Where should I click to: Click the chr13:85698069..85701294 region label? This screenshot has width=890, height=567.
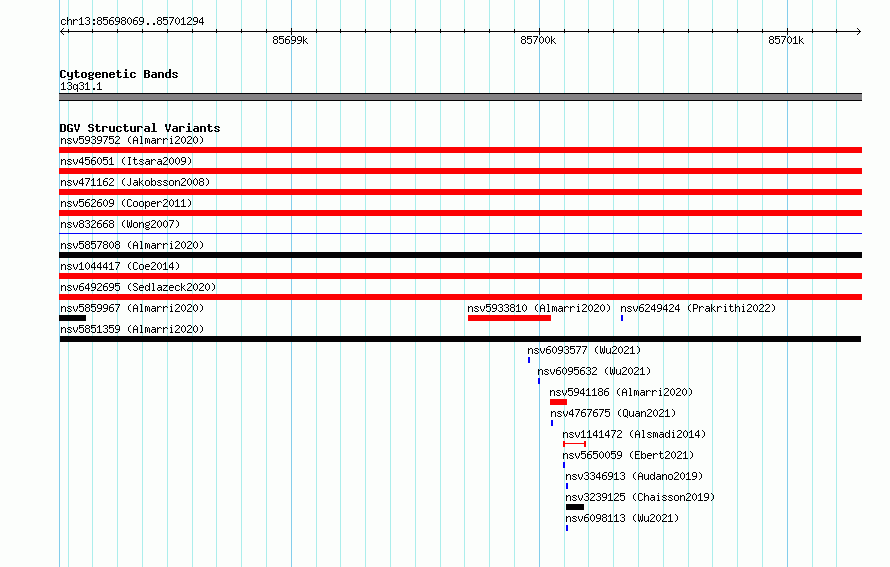(x=132, y=21)
